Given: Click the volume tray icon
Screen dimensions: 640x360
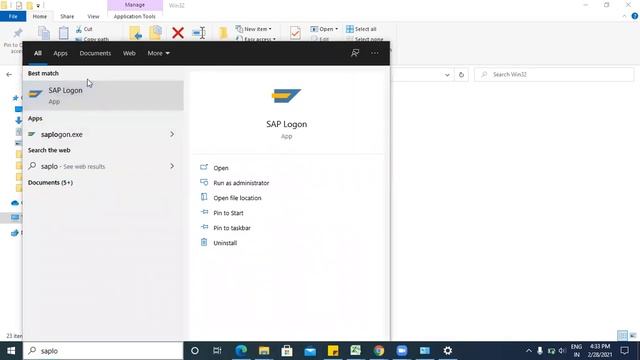Looking at the screenshot, I should click(562, 351).
